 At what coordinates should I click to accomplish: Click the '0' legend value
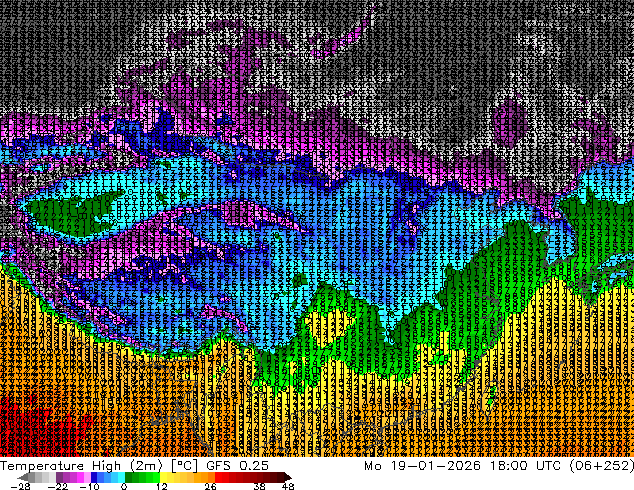pyautogui.click(x=124, y=486)
